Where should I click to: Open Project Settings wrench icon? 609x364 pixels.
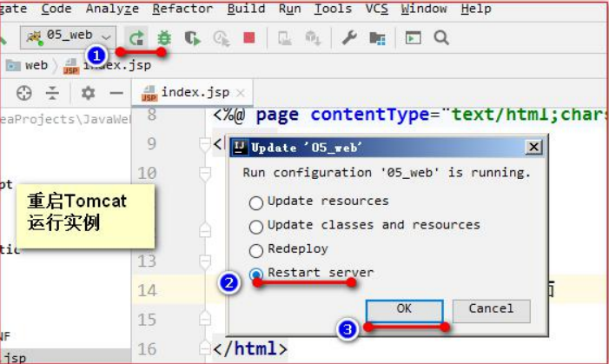click(348, 37)
